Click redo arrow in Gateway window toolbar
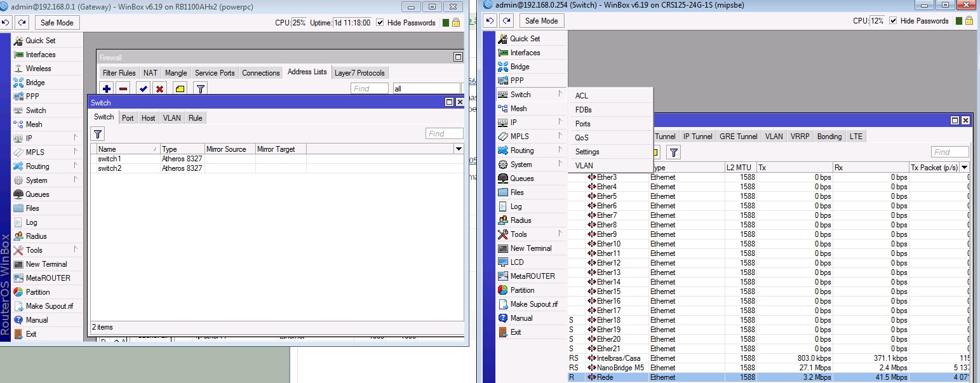Viewport: 980px width, 383px height. point(22,22)
